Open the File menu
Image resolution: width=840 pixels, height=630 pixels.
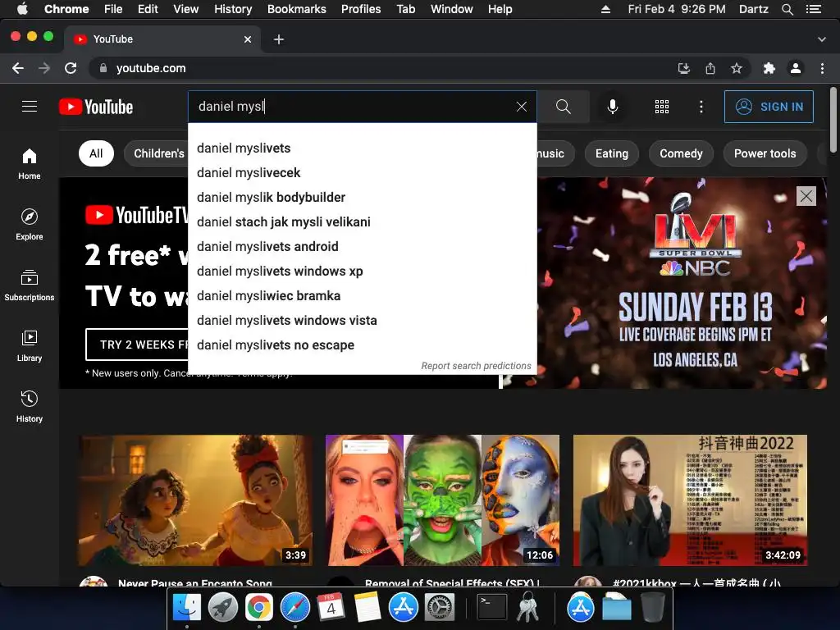[113, 9]
